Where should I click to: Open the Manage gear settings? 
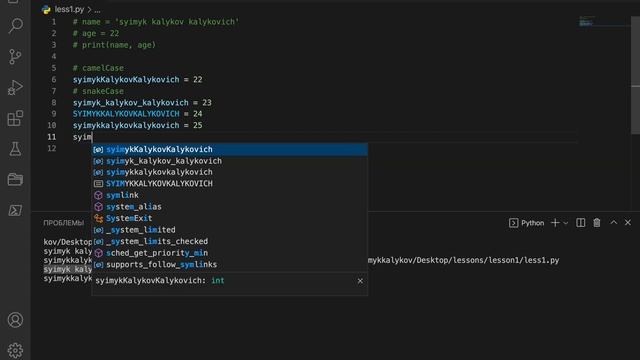point(15,350)
